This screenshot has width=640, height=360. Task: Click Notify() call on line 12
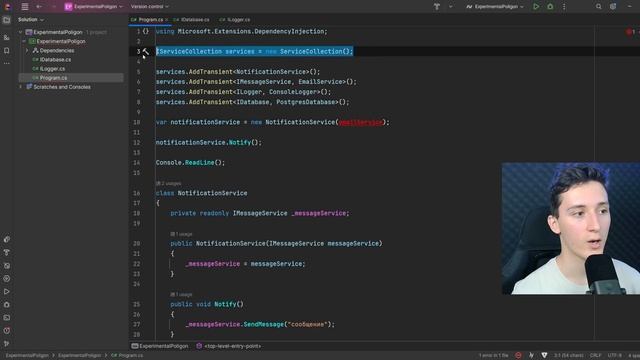(240, 142)
